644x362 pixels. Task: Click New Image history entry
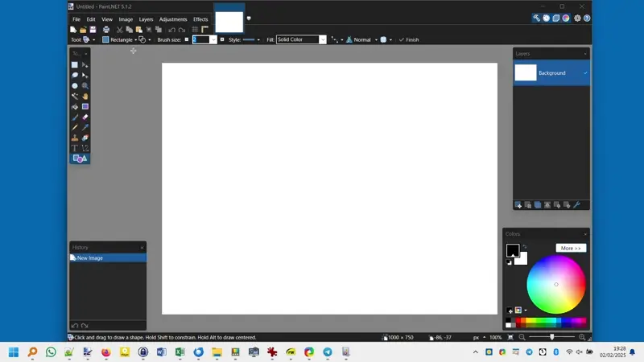[x=108, y=257]
